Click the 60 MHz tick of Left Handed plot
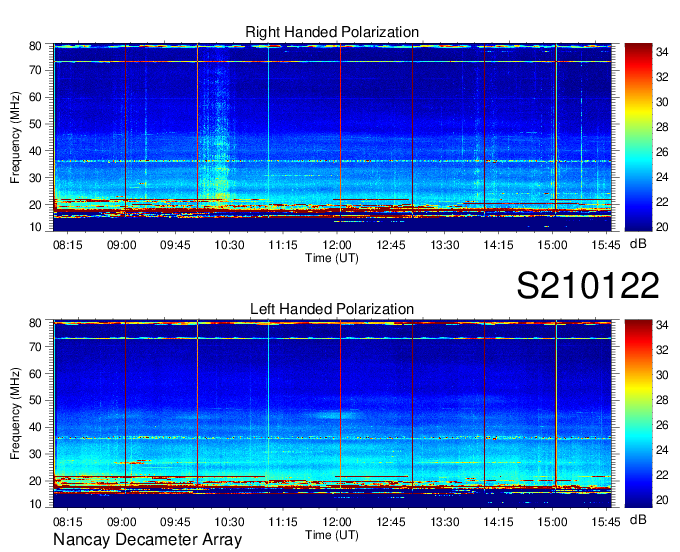The width and height of the screenshot is (680, 552). 35,374
